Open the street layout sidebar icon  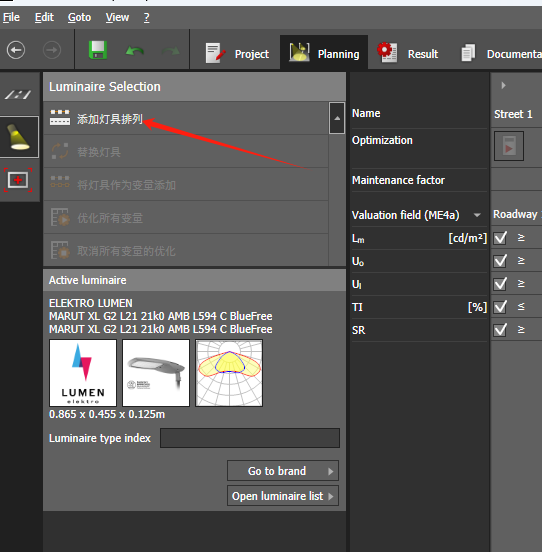pos(18,94)
